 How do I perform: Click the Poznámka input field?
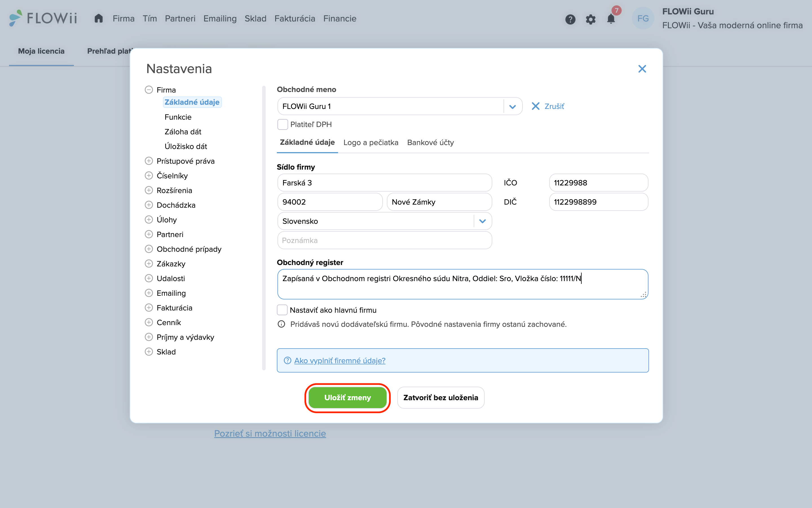coord(385,240)
